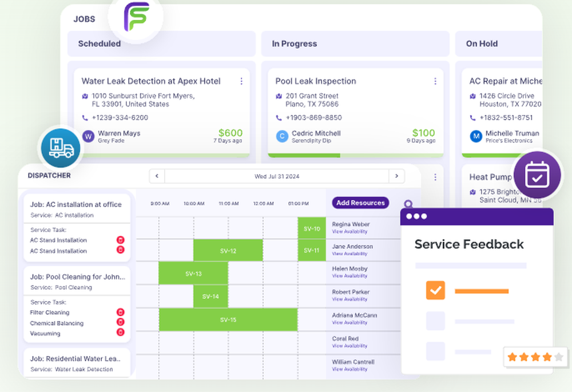Delete the Filter Cleaning service task
The width and height of the screenshot is (572, 392).
pos(120,312)
